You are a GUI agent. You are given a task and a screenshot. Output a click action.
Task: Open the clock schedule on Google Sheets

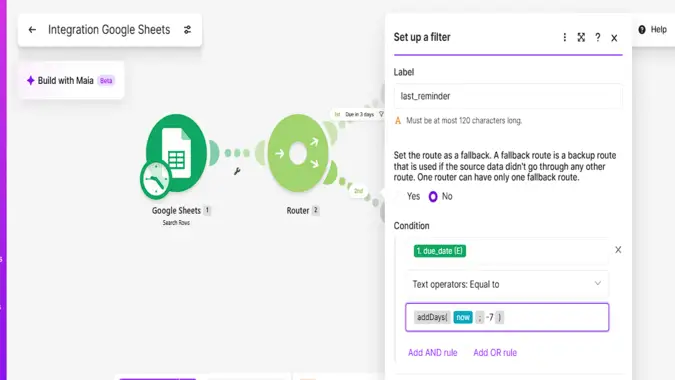coord(155,179)
